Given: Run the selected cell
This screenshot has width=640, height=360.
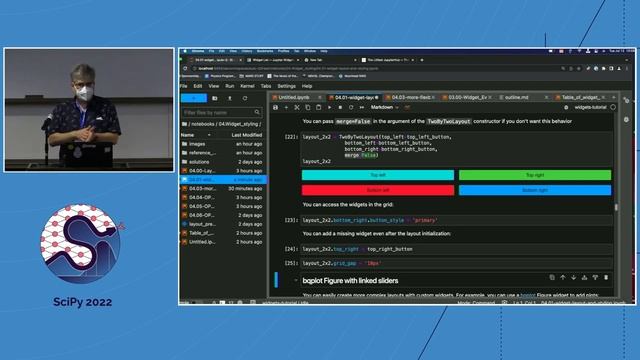Looking at the screenshot, I should [329, 107].
